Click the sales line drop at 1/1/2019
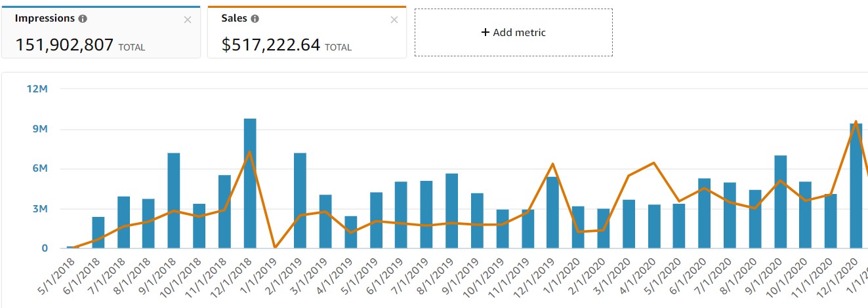The height and width of the screenshot is (308, 868). [275, 247]
